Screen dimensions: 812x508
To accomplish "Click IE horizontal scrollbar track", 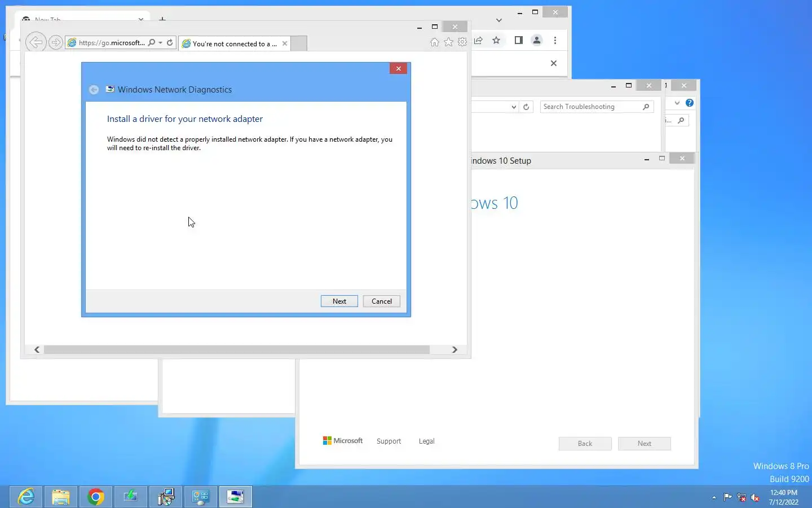I will coord(237,350).
